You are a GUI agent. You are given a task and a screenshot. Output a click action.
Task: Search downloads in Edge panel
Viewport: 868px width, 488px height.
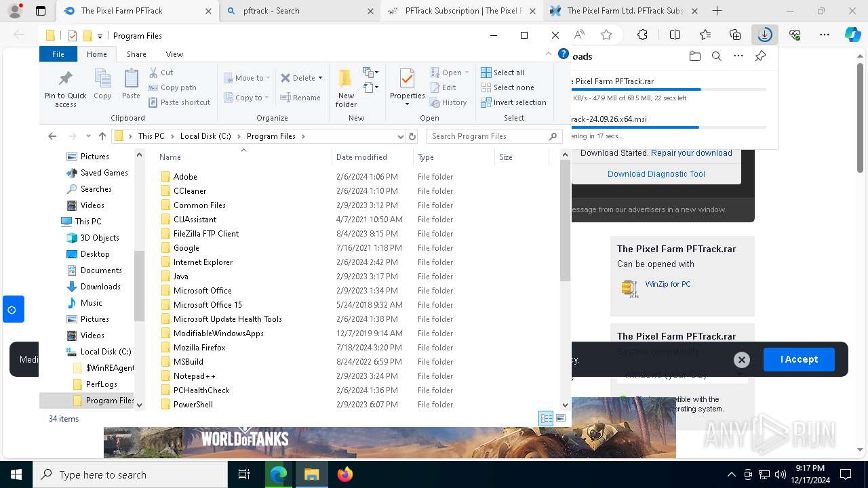click(716, 56)
